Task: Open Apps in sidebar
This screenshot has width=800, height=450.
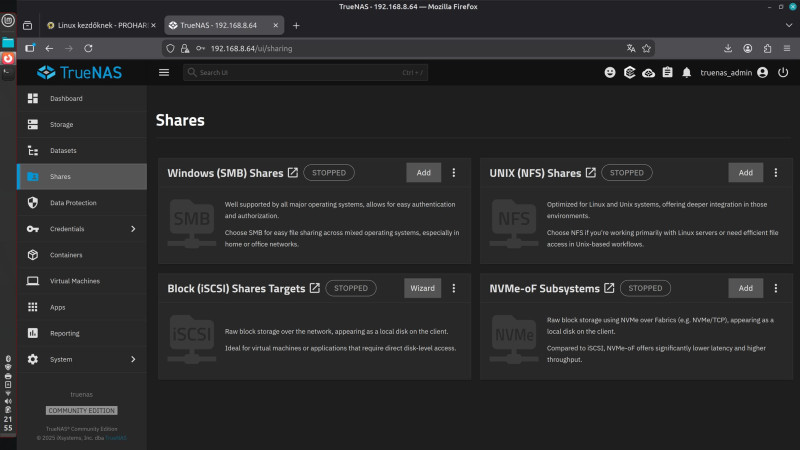Action: (82, 307)
